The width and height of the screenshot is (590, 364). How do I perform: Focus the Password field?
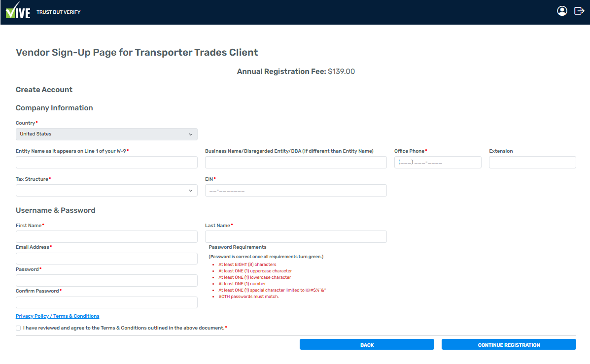click(106, 281)
